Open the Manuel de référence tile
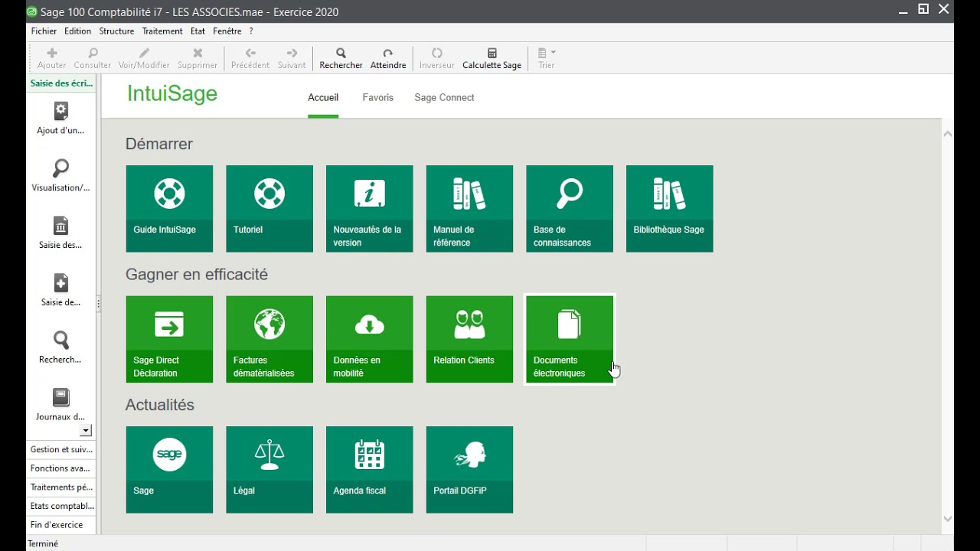This screenshot has width=980, height=551. tap(469, 209)
